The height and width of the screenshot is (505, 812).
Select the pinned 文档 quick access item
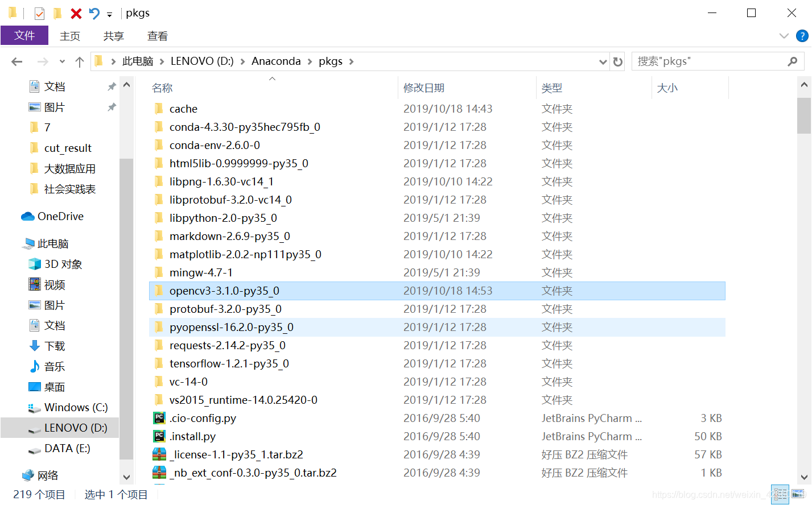(x=55, y=86)
